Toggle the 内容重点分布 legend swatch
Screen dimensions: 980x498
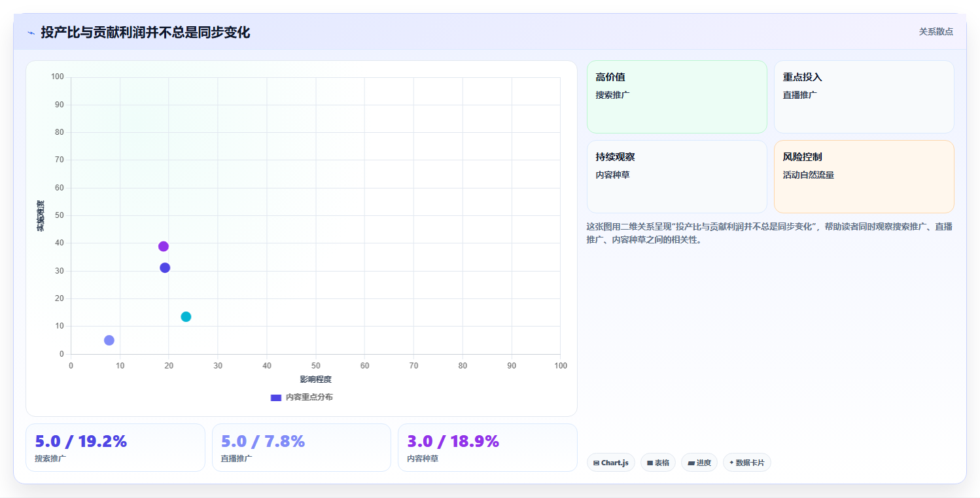click(x=276, y=398)
